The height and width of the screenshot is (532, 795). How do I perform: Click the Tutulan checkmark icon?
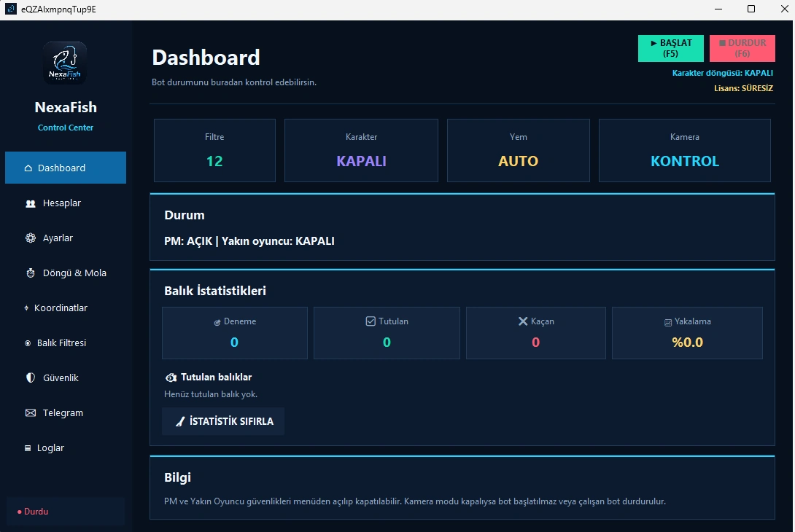pyautogui.click(x=371, y=321)
